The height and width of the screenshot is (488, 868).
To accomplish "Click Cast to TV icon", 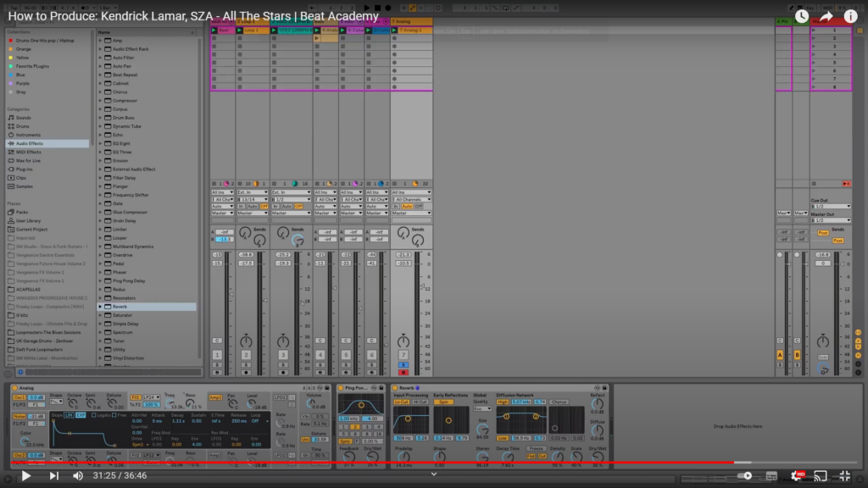I will (821, 475).
